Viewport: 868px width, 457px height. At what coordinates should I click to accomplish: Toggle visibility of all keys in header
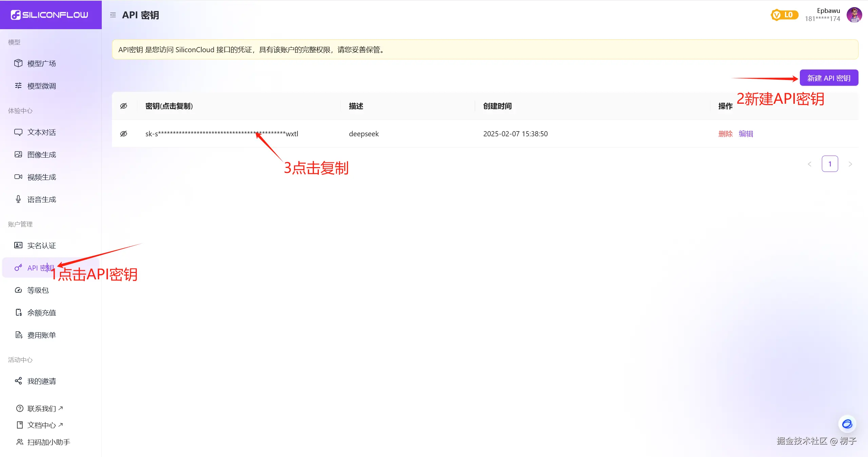pyautogui.click(x=124, y=106)
